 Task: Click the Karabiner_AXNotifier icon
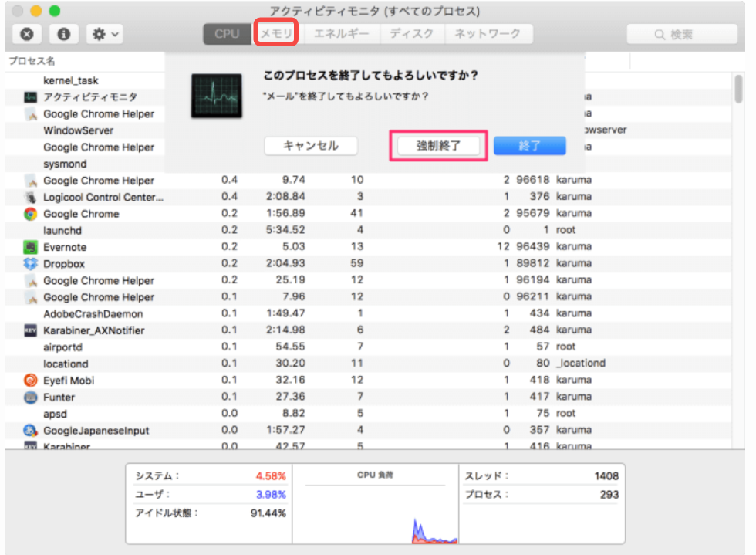click(x=31, y=330)
